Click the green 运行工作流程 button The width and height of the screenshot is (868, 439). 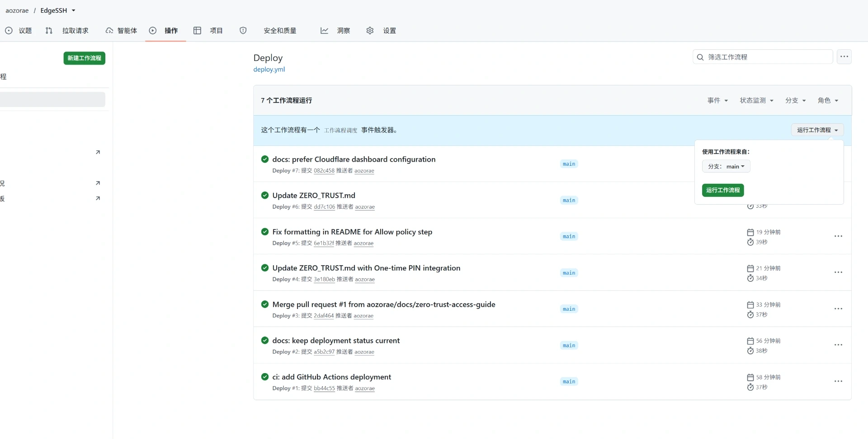723,190
